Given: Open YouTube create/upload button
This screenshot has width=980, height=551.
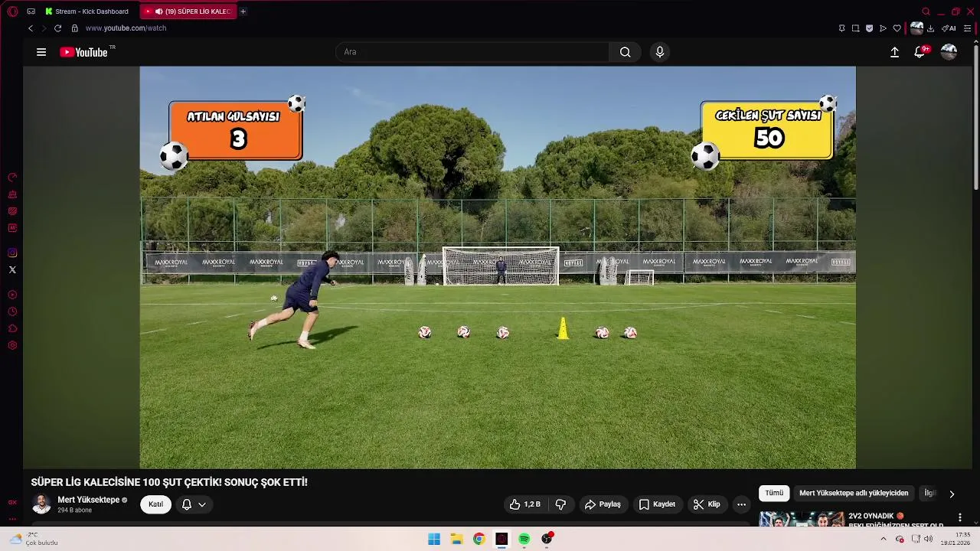Looking at the screenshot, I should tap(894, 52).
